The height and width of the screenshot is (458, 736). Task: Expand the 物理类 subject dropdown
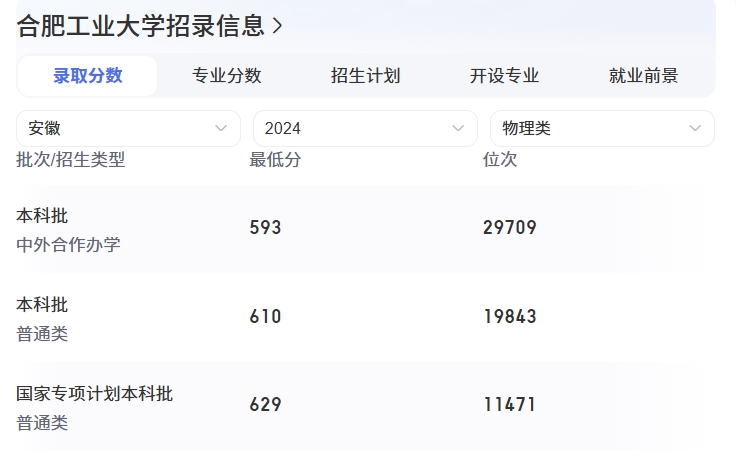[x=602, y=128]
